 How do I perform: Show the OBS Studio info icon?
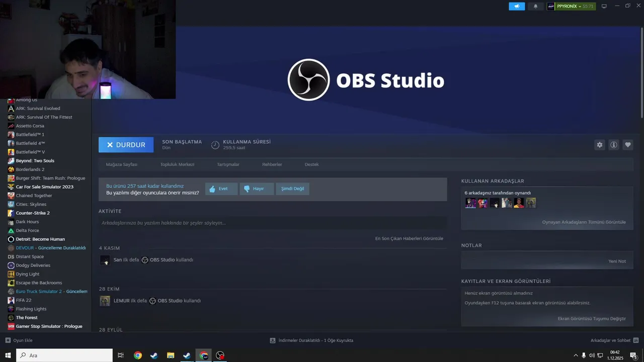(x=614, y=145)
